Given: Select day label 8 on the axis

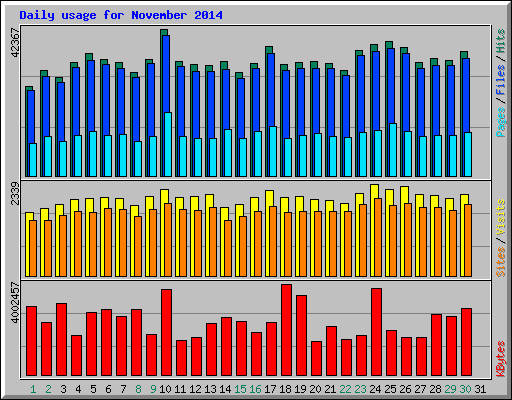Looking at the screenshot, I should (x=138, y=389).
